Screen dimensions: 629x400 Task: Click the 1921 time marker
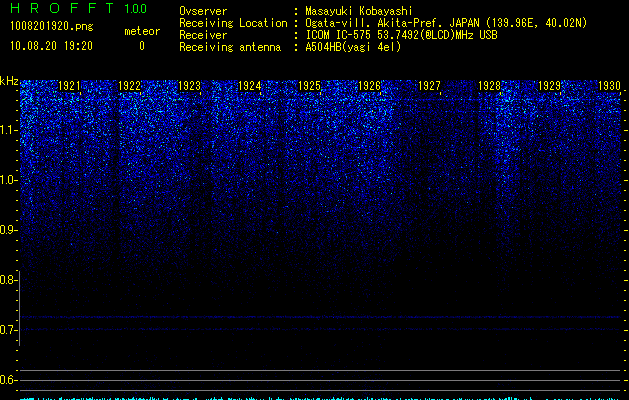click(x=69, y=86)
